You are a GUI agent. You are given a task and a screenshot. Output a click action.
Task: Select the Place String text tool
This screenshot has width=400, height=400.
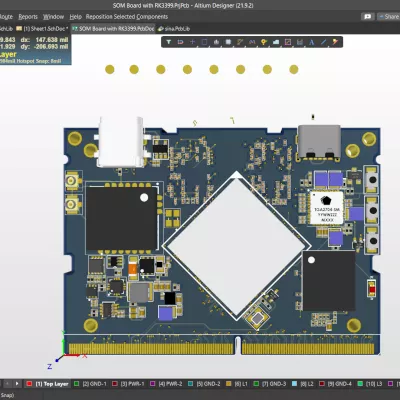(312, 42)
